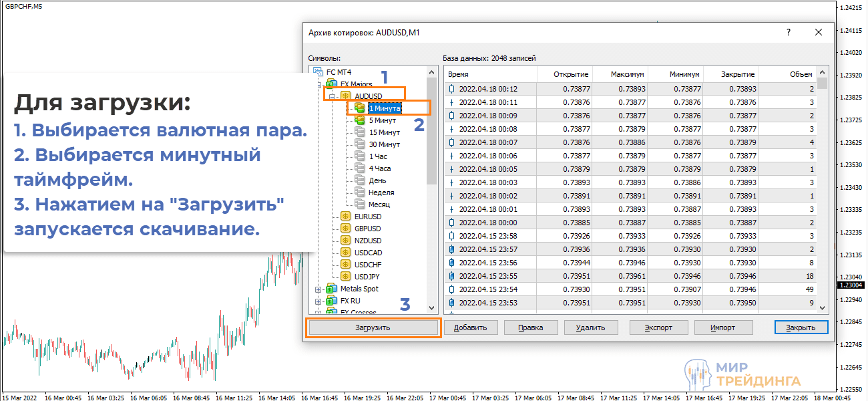Click the GBPUSD currency pair icon

click(x=345, y=229)
